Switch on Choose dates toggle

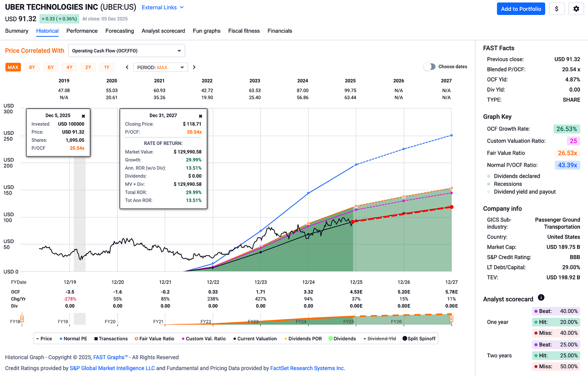click(x=430, y=67)
